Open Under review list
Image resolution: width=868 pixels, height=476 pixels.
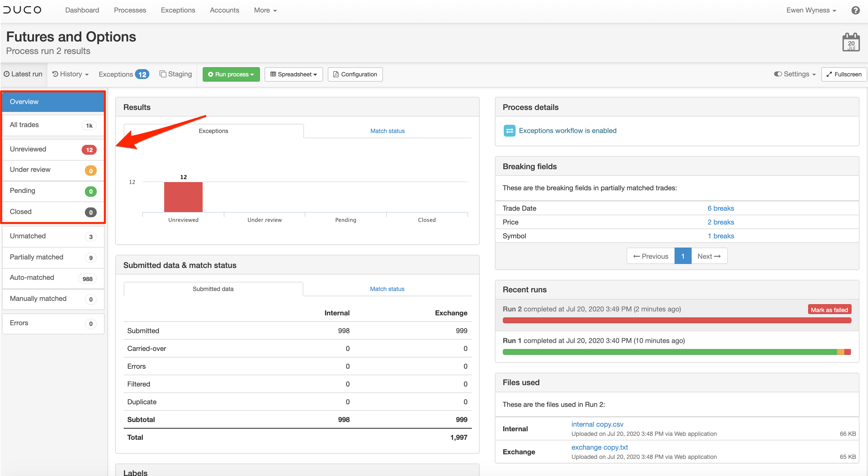click(x=53, y=170)
